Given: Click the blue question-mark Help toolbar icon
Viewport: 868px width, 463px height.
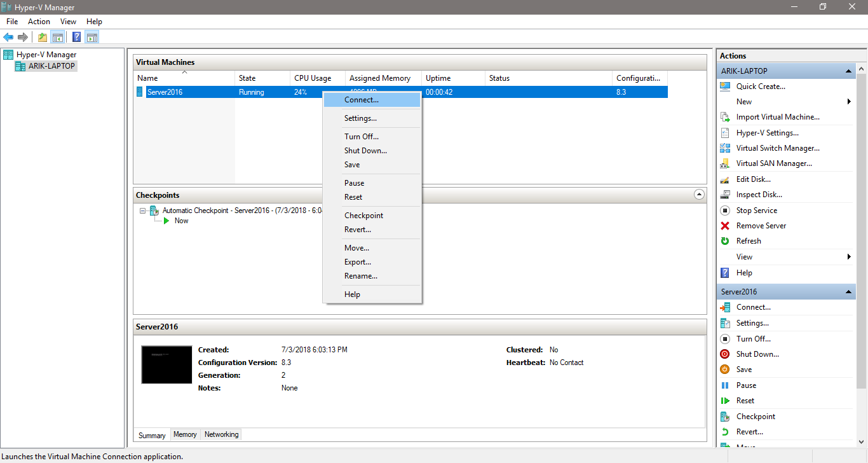Looking at the screenshot, I should [77, 37].
